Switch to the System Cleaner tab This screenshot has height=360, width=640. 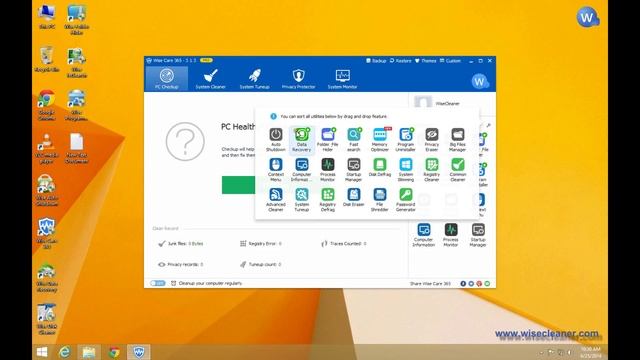point(211,78)
